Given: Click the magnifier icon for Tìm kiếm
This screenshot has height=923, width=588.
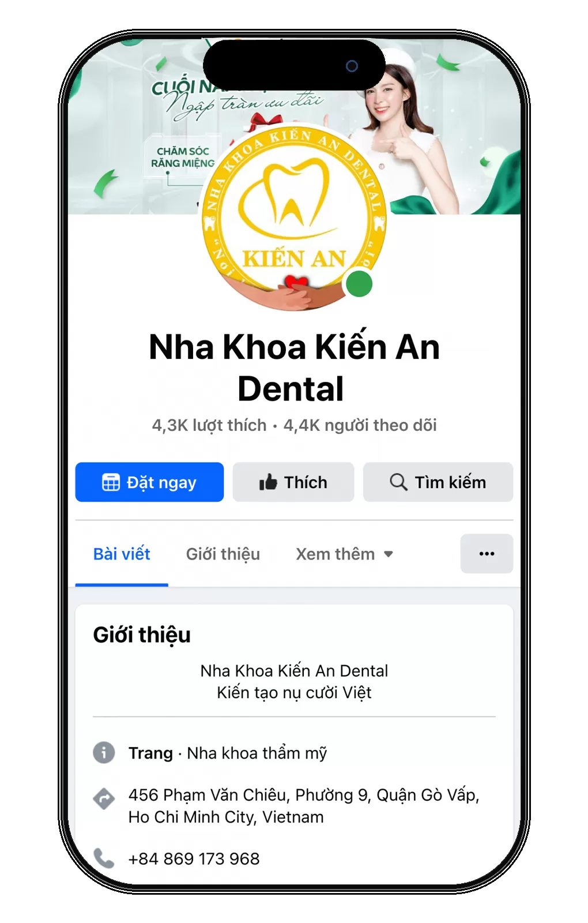Looking at the screenshot, I should pos(398,482).
